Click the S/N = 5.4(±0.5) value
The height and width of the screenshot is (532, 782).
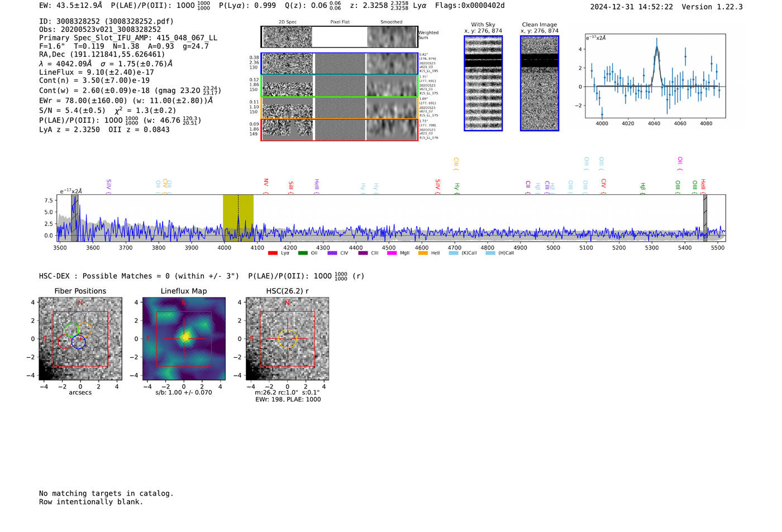[72, 110]
